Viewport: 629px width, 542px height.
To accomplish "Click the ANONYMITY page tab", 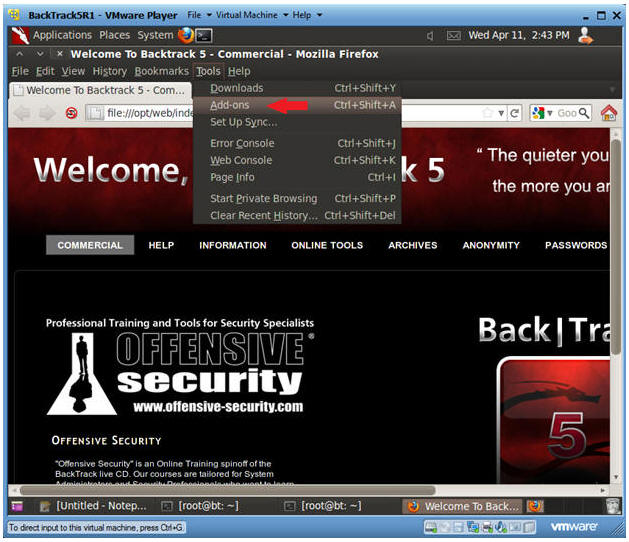I will 491,245.
